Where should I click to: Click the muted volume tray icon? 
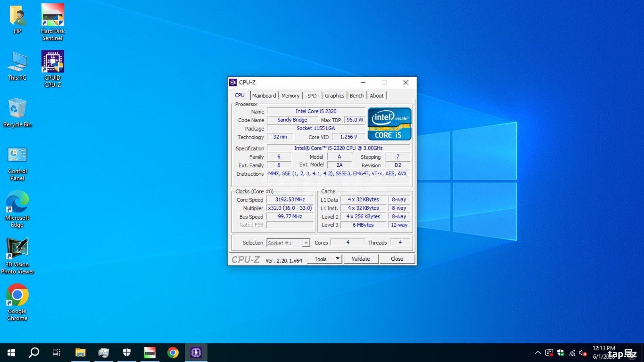pos(583,353)
